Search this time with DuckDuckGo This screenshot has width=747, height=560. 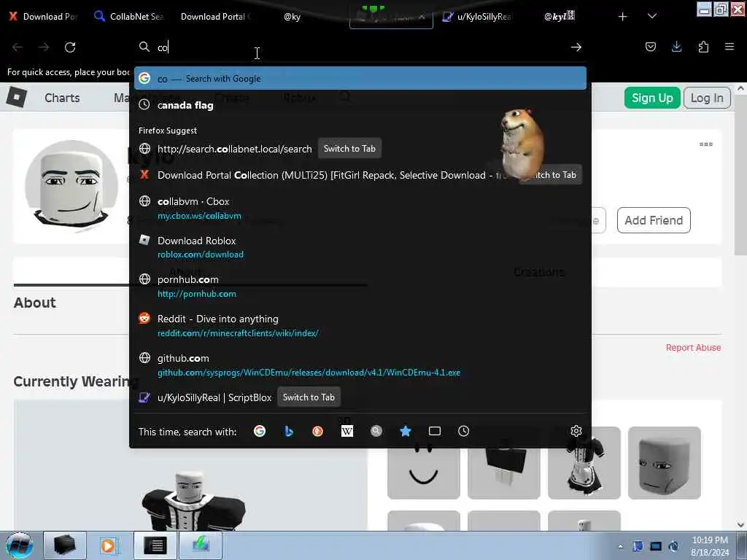(318, 432)
